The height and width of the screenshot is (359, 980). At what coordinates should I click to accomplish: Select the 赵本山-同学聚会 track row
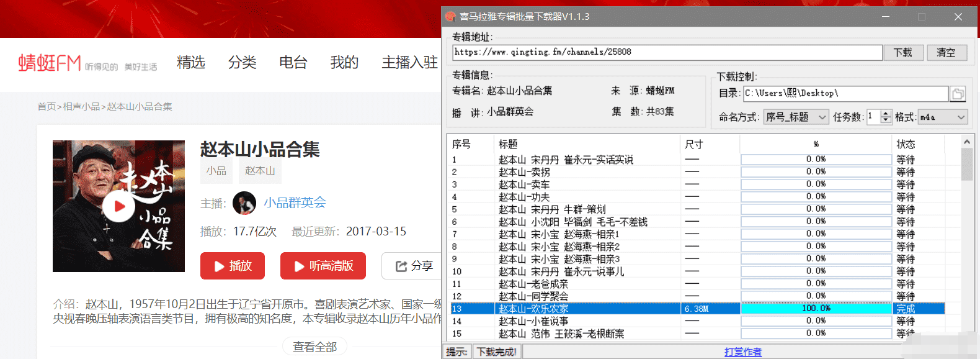697,296
